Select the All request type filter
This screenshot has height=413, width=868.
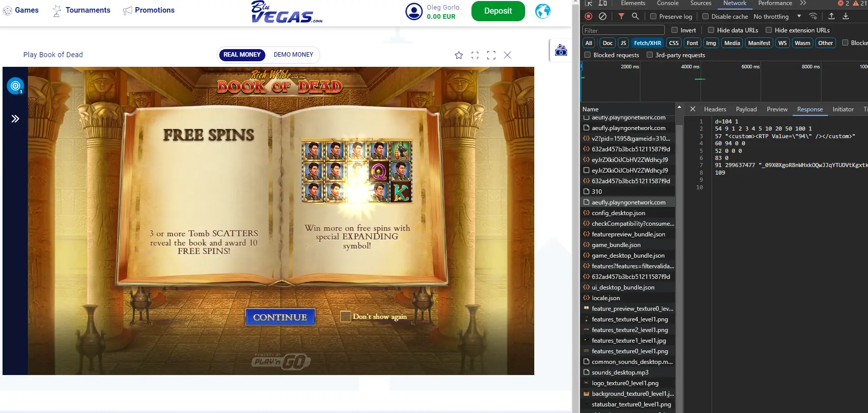tap(588, 43)
